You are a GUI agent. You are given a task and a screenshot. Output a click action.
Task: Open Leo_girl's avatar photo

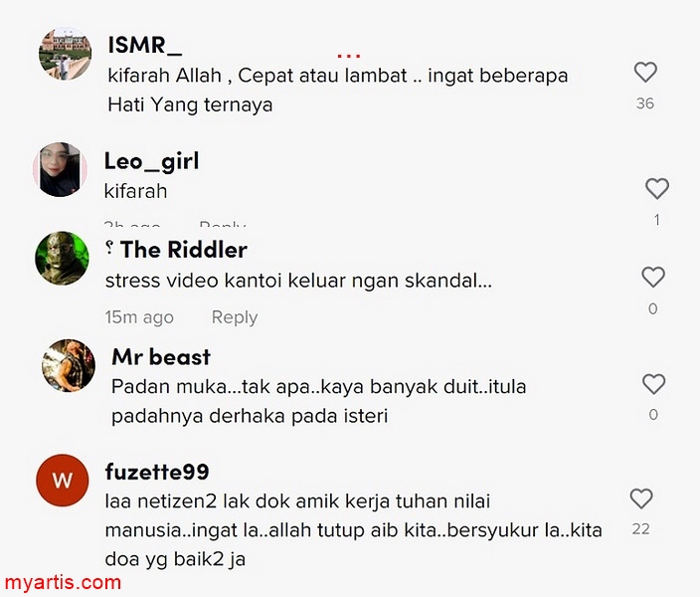tap(60, 169)
